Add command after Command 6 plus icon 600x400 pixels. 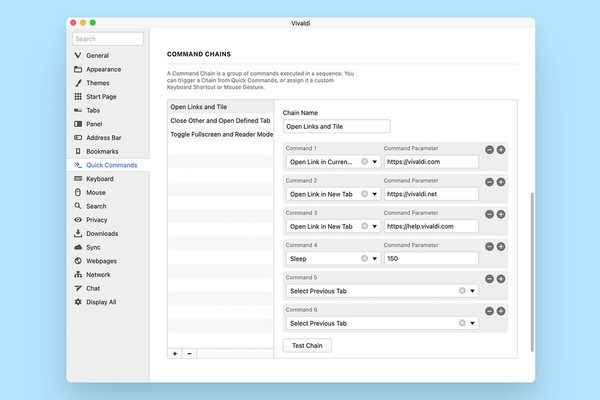click(x=501, y=312)
